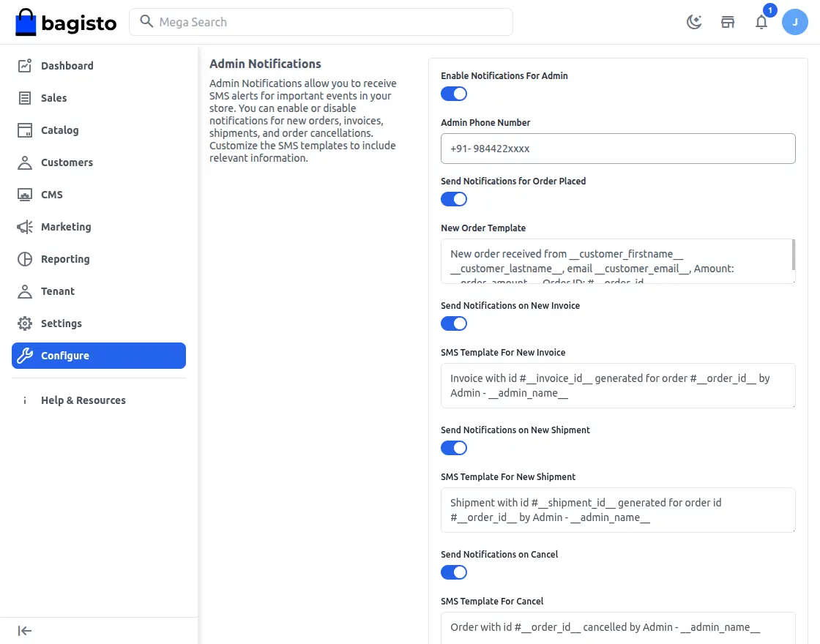Collapse the sidebar with the arrow icon
The width and height of the screenshot is (820, 644).
(25, 631)
